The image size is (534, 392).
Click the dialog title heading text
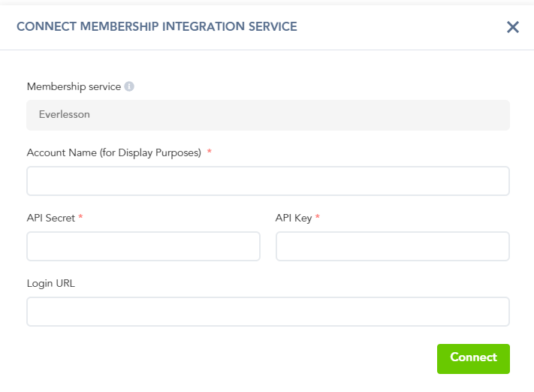156,26
